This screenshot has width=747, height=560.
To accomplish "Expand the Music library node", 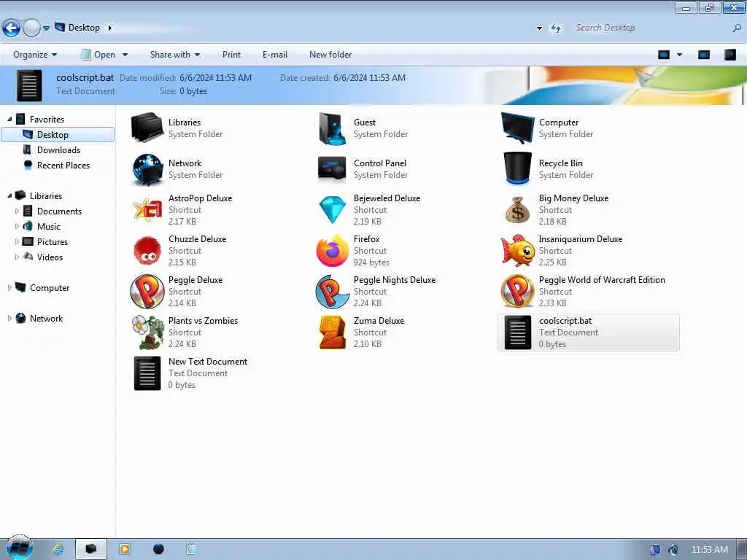I will pos(17,226).
